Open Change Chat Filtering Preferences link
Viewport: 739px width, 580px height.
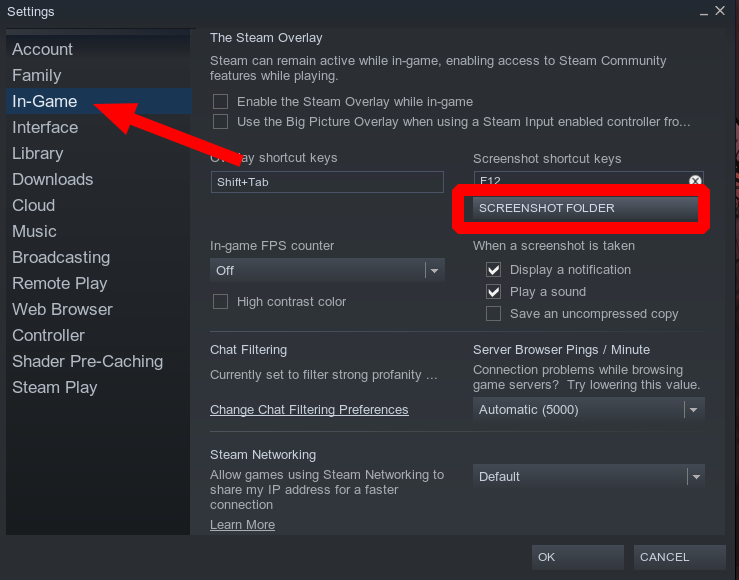click(x=309, y=410)
